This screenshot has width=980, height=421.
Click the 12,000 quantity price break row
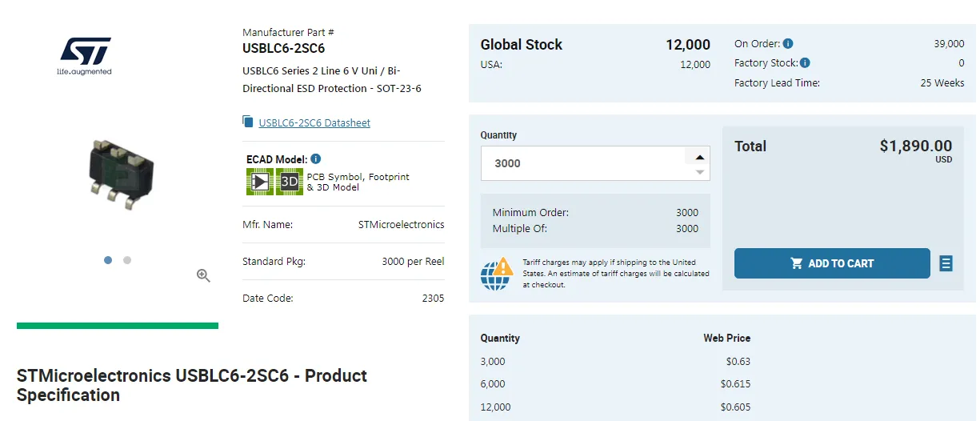click(616, 407)
